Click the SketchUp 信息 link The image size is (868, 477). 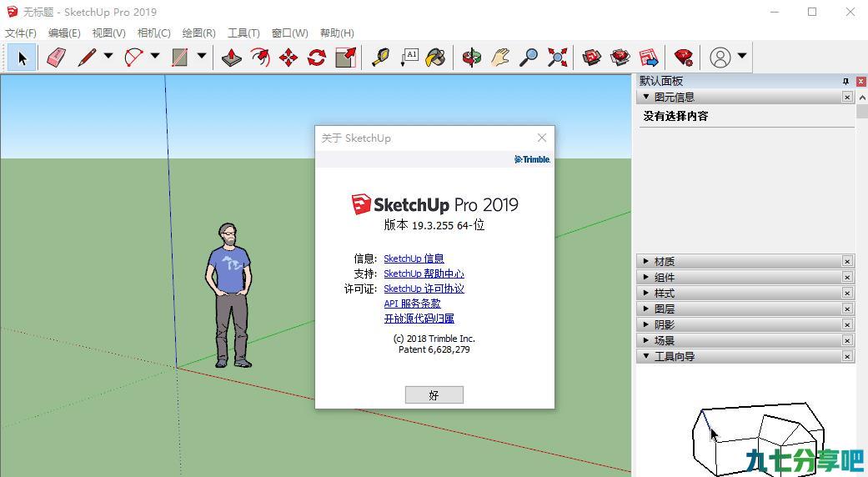414,259
